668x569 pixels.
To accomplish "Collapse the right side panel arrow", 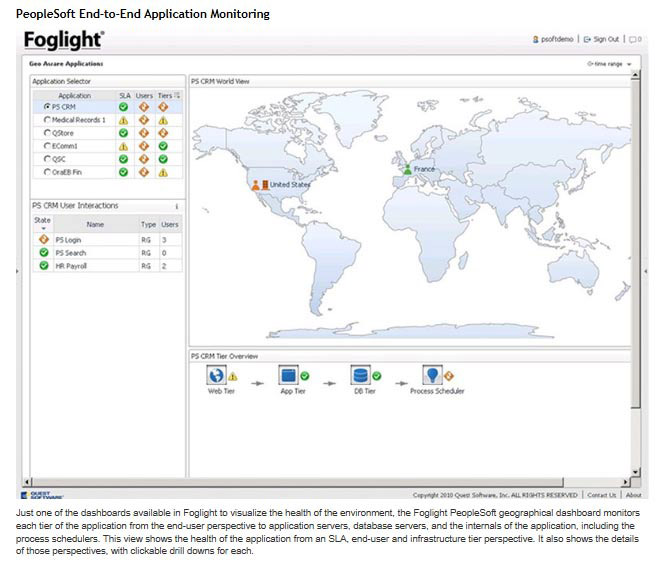I will point(646,271).
